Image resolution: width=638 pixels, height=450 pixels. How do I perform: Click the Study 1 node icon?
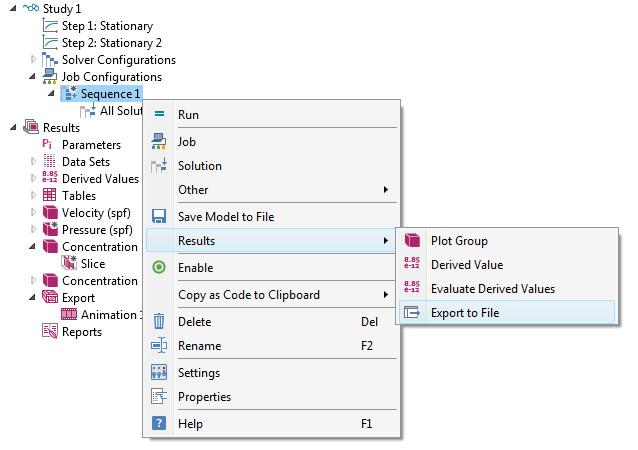click(31, 8)
